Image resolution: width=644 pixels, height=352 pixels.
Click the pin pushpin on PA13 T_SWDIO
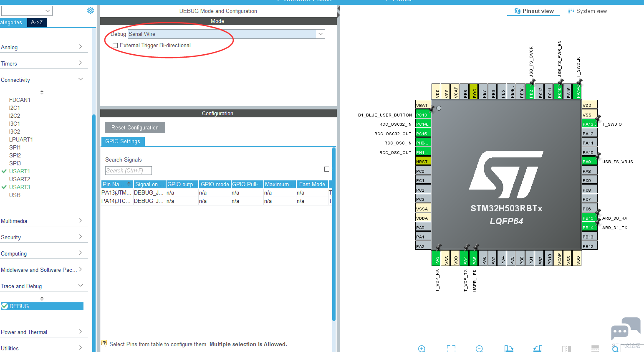click(x=598, y=118)
